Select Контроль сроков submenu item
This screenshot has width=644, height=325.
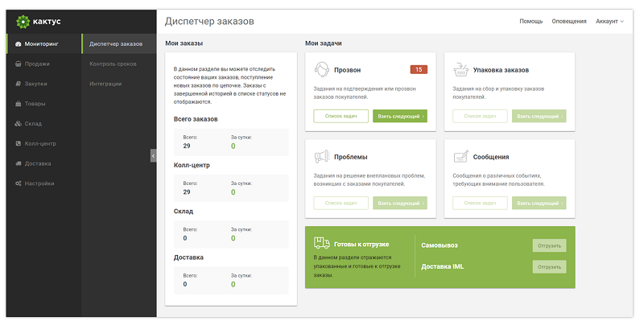pyautogui.click(x=116, y=64)
